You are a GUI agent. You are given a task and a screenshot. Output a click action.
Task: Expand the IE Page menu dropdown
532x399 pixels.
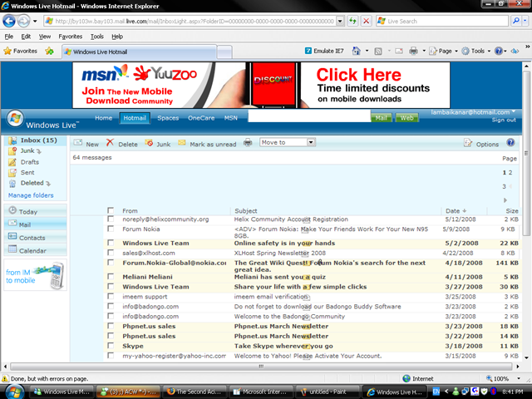coord(445,51)
